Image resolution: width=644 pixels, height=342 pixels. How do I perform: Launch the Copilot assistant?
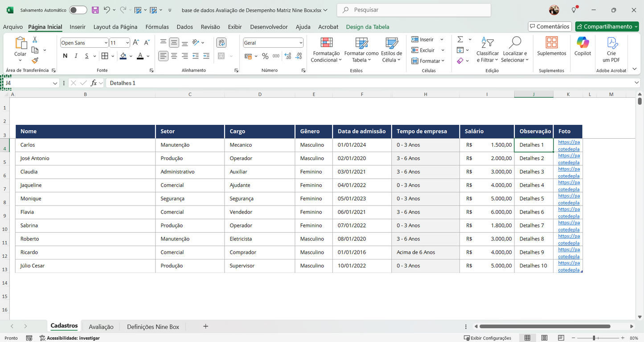click(582, 47)
